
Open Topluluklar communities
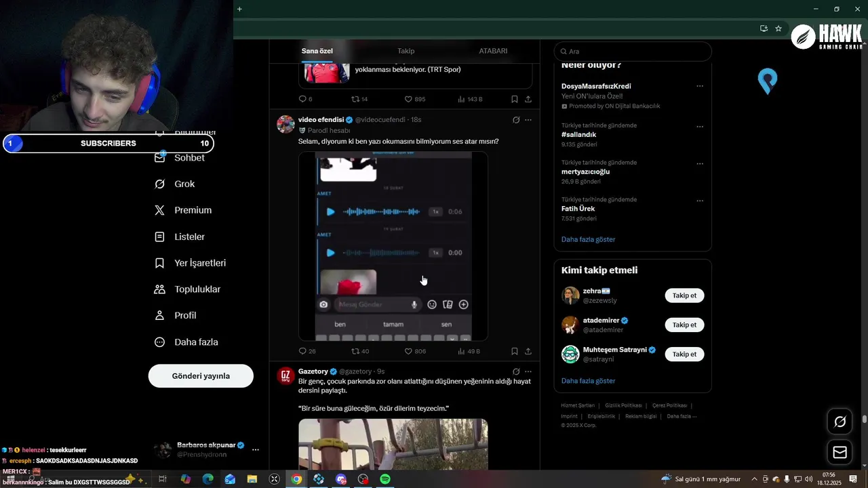pyautogui.click(x=188, y=289)
